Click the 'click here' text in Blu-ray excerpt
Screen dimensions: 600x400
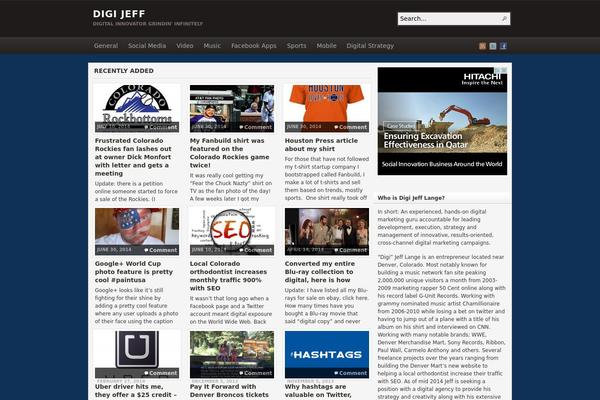pos(355,298)
